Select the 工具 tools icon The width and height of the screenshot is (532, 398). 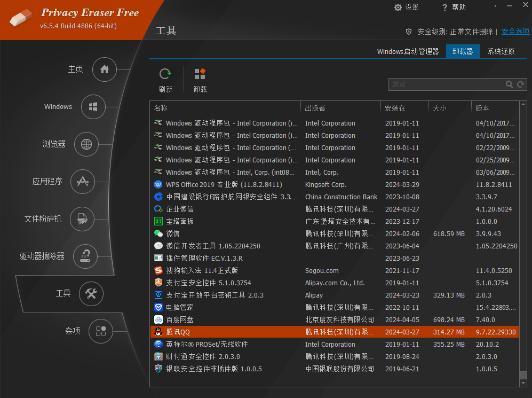click(91, 294)
